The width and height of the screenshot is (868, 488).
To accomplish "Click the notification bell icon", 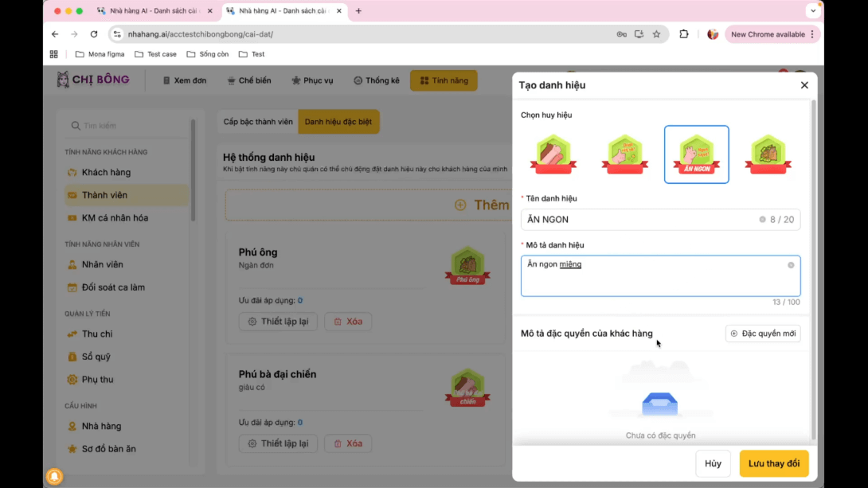I will point(54,476).
